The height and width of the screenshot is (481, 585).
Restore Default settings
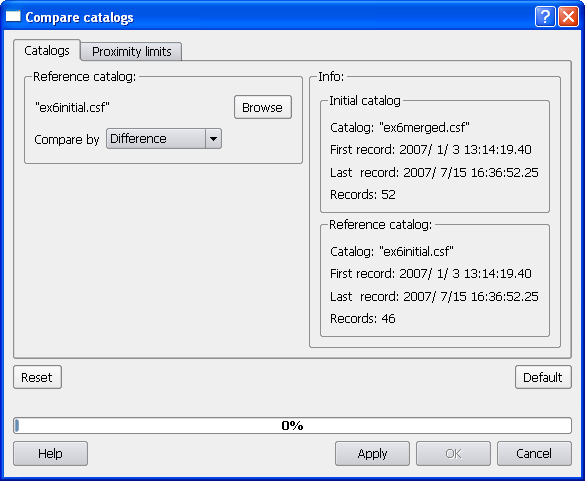(x=543, y=377)
